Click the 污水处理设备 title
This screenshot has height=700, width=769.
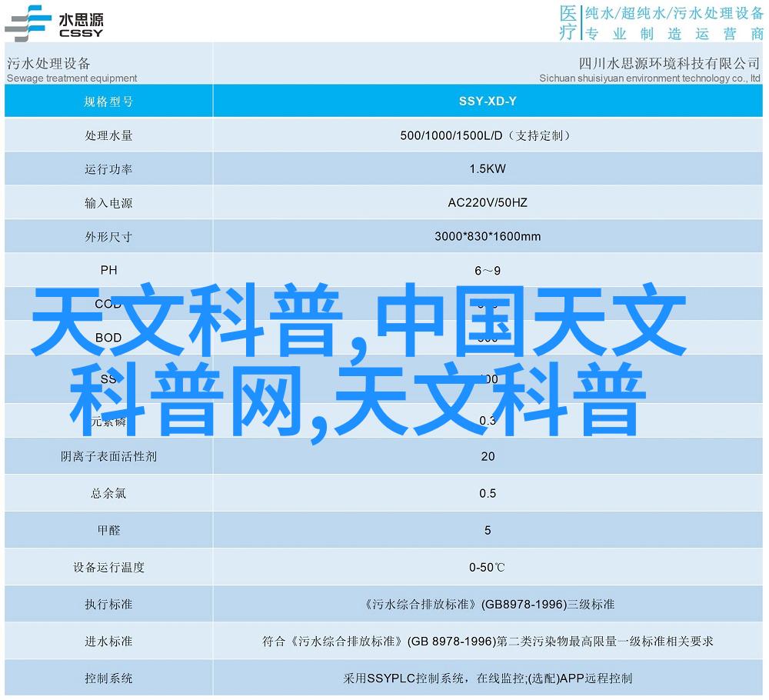pyautogui.click(x=48, y=63)
